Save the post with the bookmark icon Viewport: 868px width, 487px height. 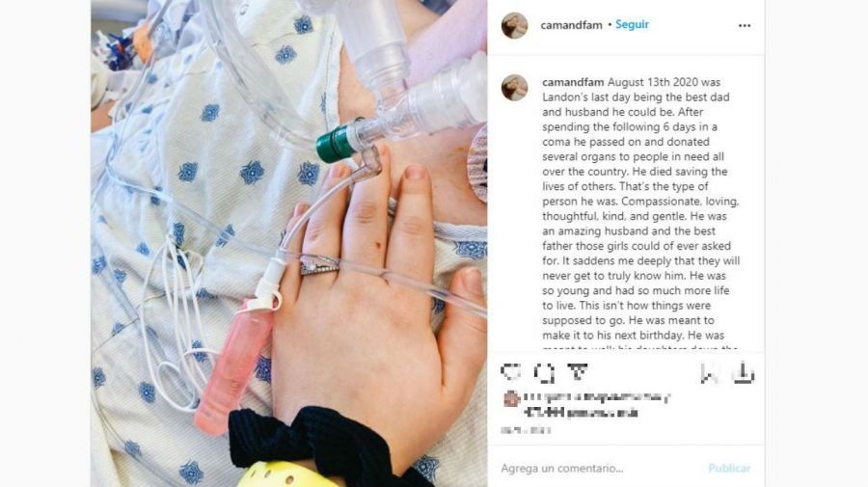click(x=709, y=373)
